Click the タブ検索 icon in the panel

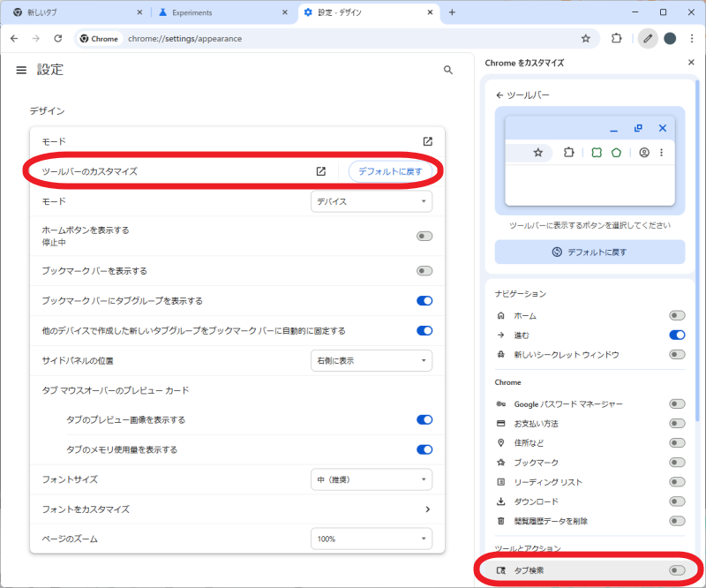(x=500, y=570)
